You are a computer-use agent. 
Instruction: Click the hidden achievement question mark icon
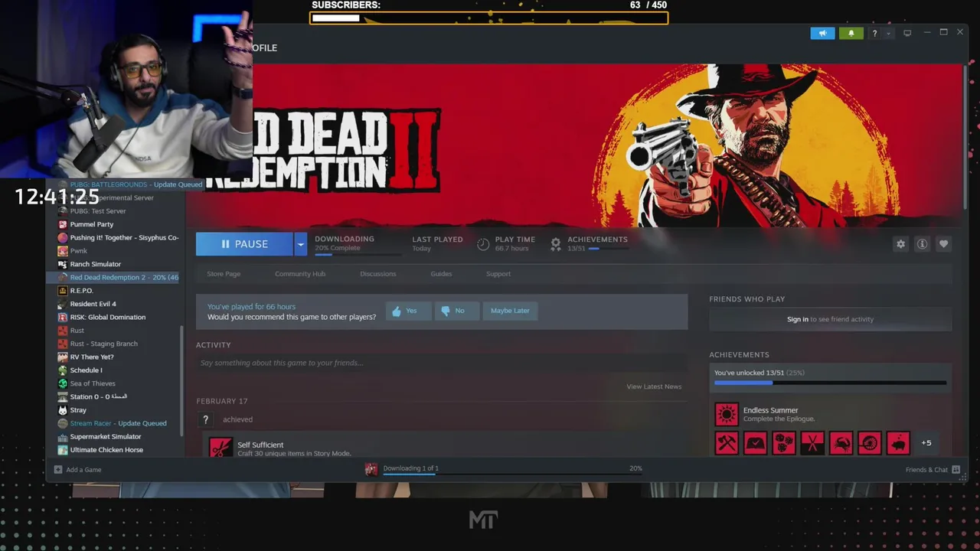205,419
